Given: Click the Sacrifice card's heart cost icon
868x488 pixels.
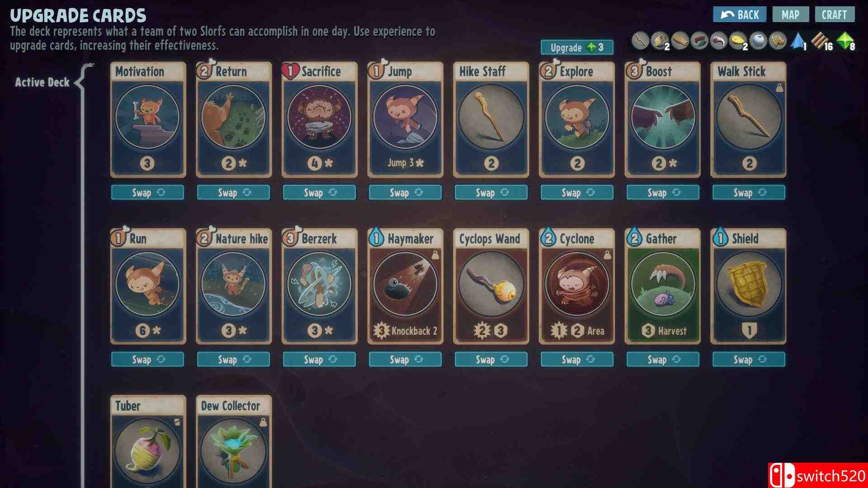Looking at the screenshot, I should click(x=289, y=70).
